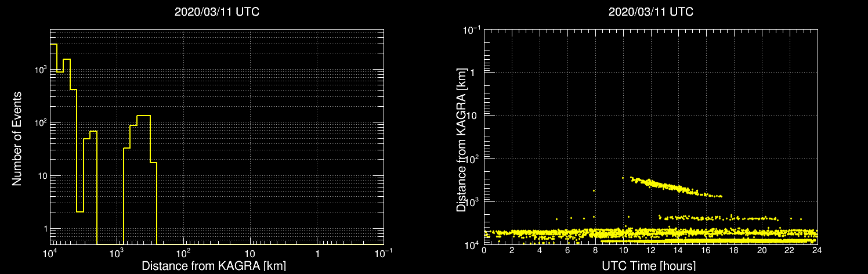Click the 10^-1 tick label on scatter y-axis
This screenshot has height=274, width=868.
[x=472, y=30]
